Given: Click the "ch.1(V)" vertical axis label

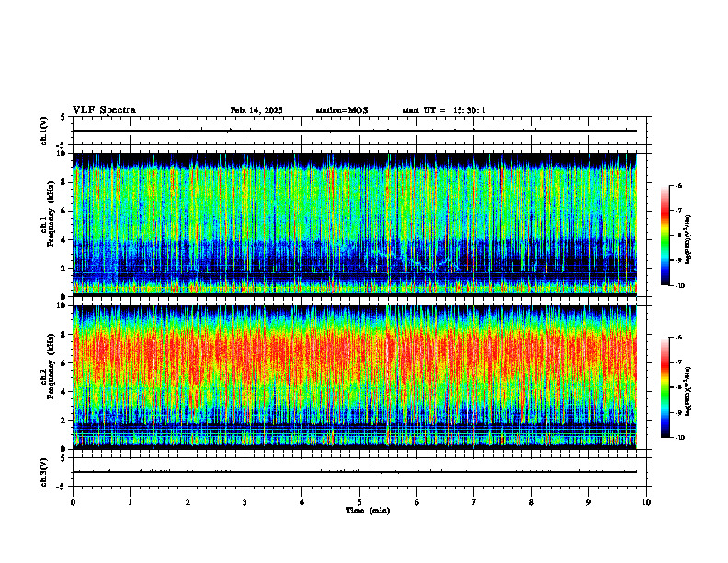Looking at the screenshot, I should pyautogui.click(x=44, y=131).
